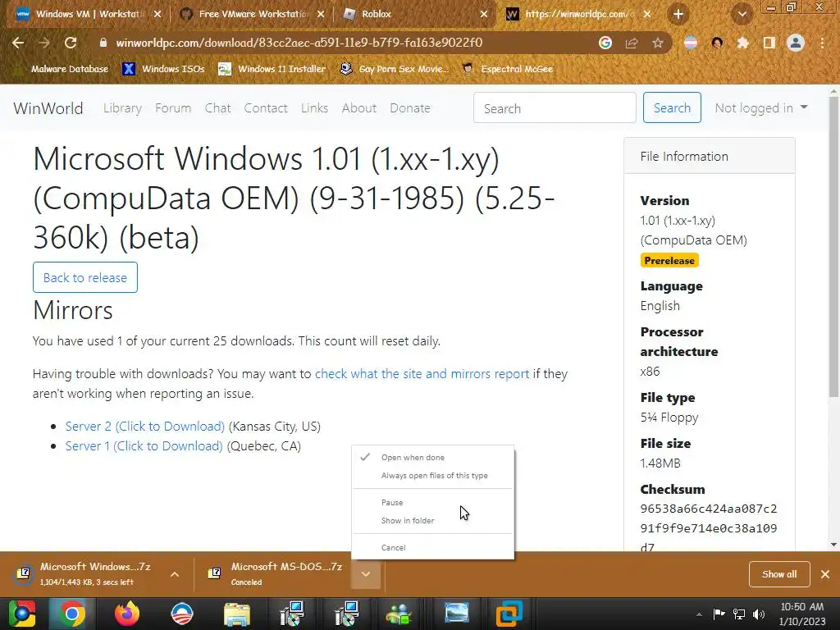Screen dimensions: 840x630
Task: Open the VMware Workstation taskbar icon
Action: (509, 614)
